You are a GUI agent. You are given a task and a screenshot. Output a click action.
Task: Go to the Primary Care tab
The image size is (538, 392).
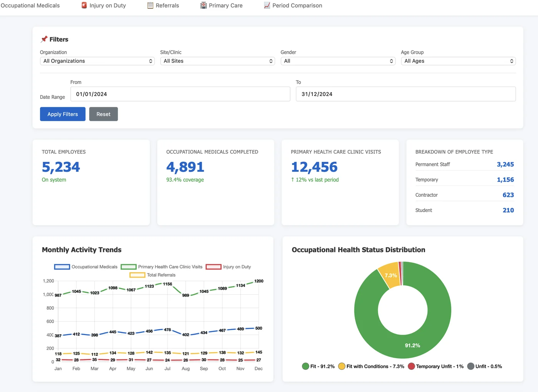221,5
